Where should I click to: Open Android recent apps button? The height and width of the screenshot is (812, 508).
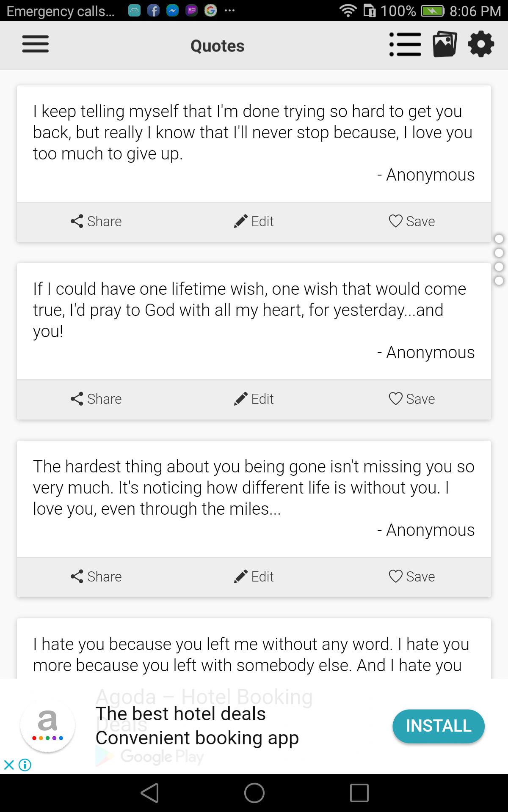[359, 793]
